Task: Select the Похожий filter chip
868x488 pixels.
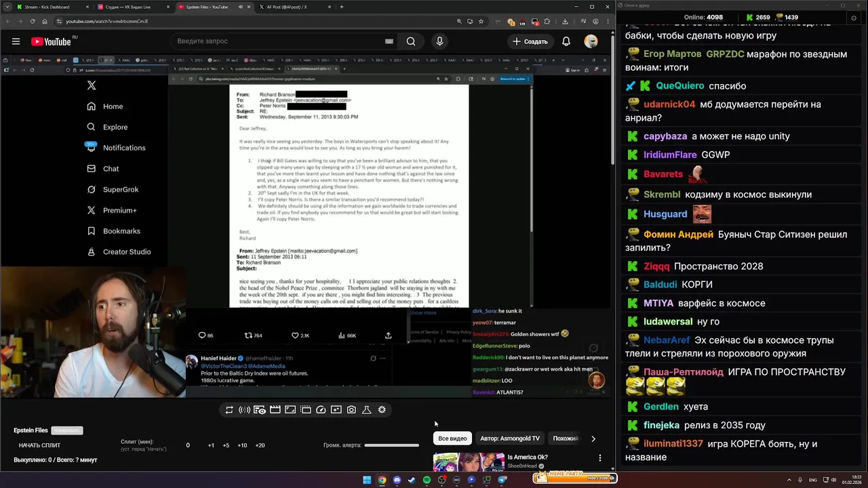Action: [x=566, y=439]
